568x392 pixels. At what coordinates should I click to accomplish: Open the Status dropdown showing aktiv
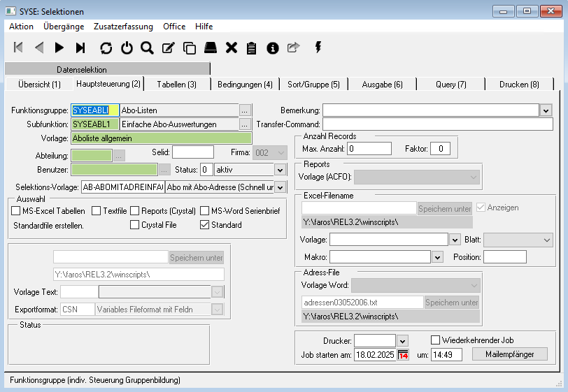point(279,170)
